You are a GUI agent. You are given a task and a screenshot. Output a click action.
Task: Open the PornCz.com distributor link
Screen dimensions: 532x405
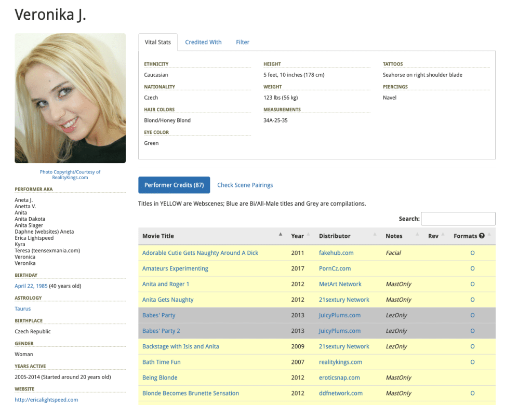335,268
